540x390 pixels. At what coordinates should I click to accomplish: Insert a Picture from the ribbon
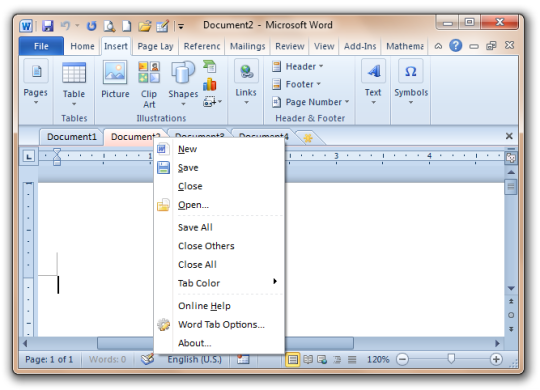click(x=115, y=79)
